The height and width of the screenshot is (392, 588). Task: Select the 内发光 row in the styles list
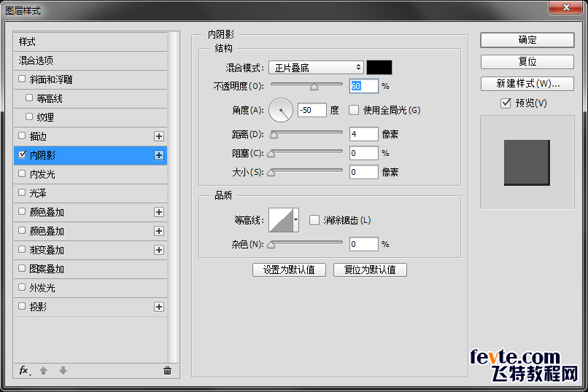point(90,174)
